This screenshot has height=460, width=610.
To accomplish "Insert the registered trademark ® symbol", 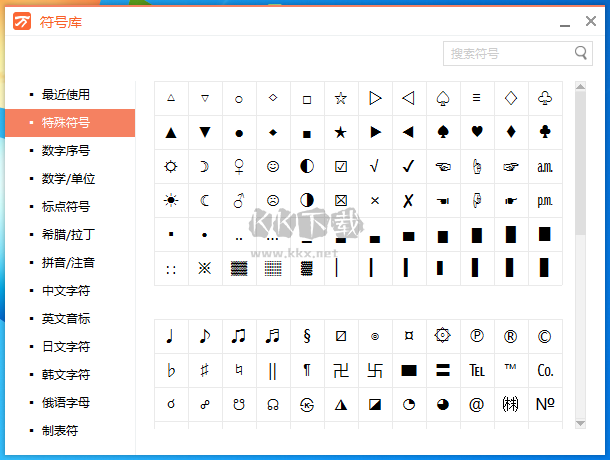I will pos(511,336).
